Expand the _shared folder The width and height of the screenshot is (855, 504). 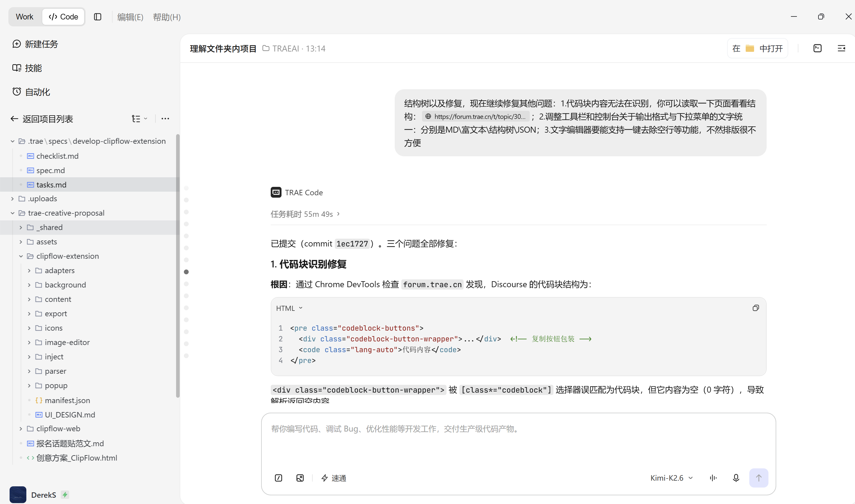21,227
